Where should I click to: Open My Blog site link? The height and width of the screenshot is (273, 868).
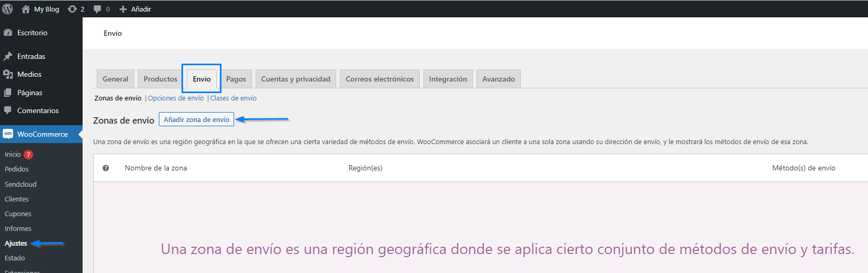coord(47,9)
